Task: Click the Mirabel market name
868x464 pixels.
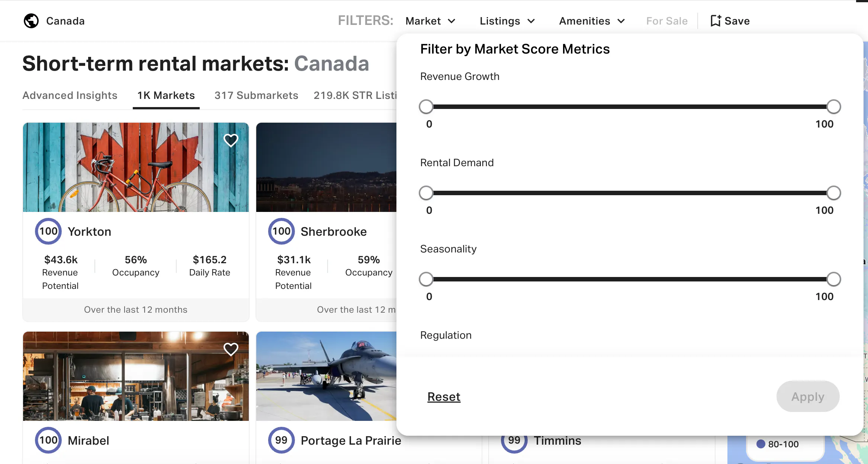Action: click(89, 441)
